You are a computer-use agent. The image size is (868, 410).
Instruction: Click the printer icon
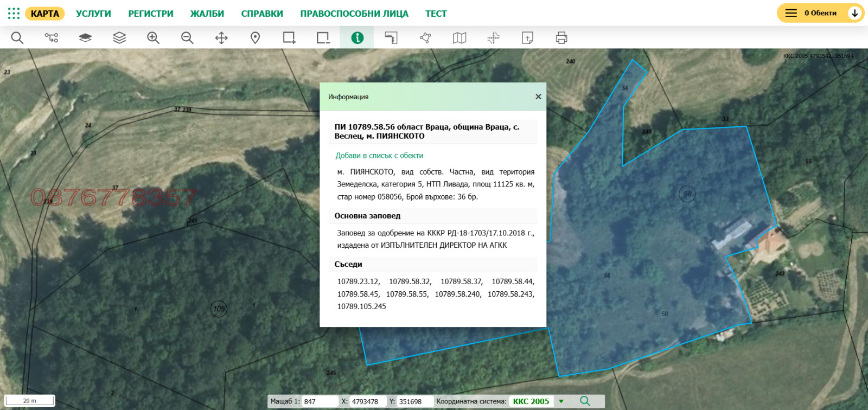(x=561, y=38)
